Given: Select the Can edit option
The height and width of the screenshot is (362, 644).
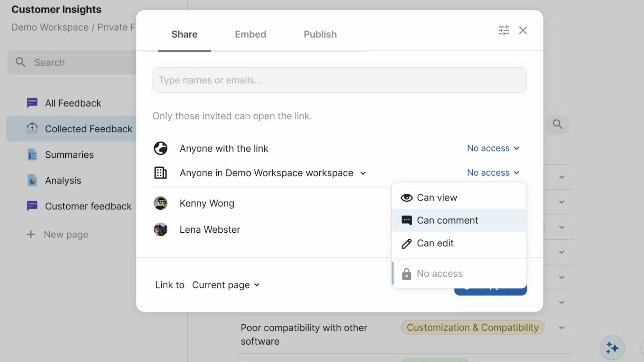Looking at the screenshot, I should [435, 243].
